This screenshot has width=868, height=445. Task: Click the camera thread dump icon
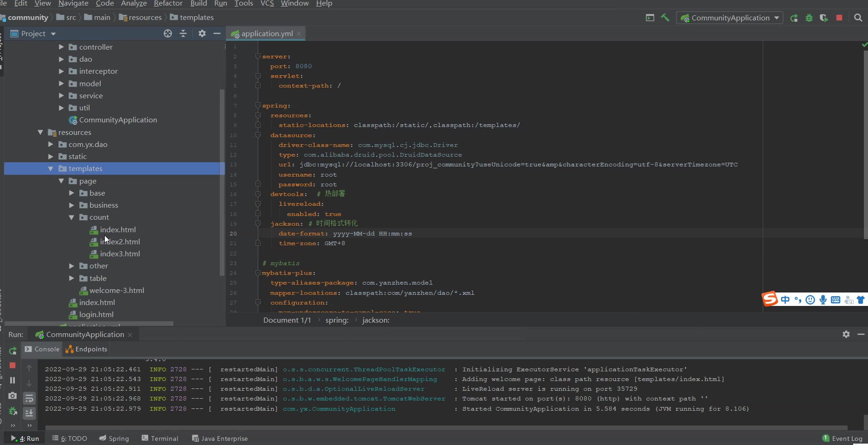coord(13,395)
